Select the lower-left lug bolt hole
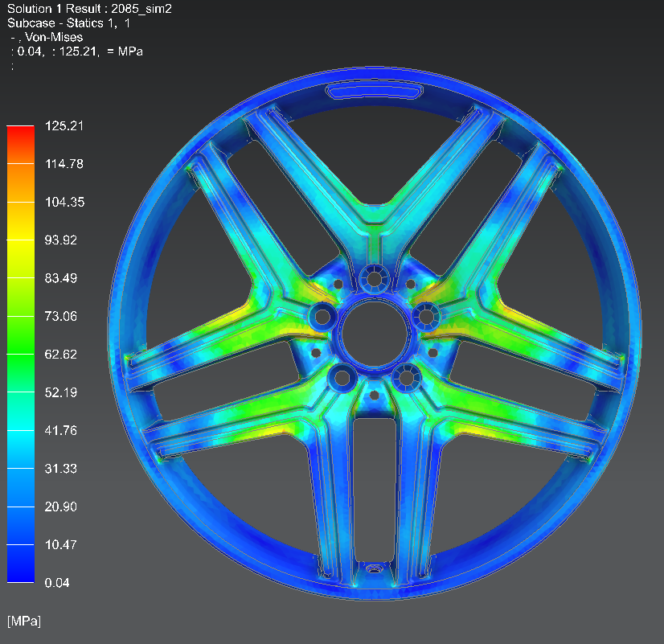This screenshot has width=664, height=644. click(341, 375)
